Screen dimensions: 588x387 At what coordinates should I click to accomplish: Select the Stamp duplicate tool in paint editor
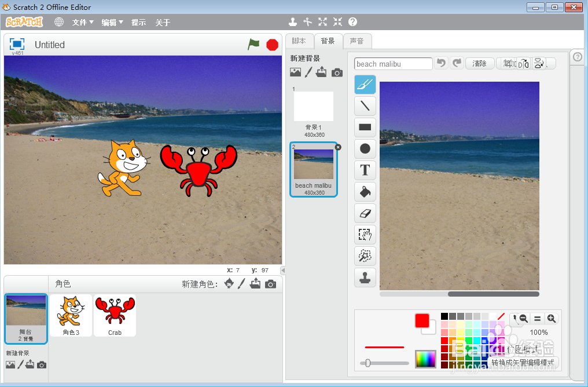tap(365, 278)
